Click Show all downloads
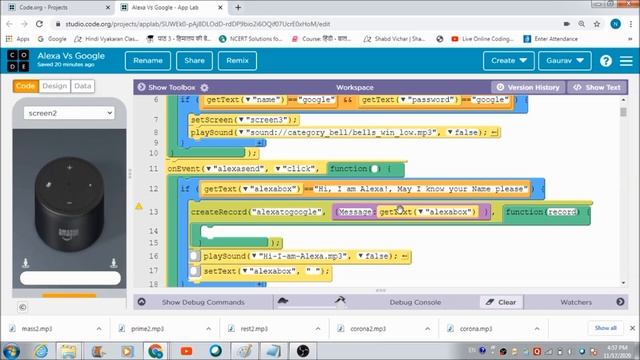 (x=605, y=328)
